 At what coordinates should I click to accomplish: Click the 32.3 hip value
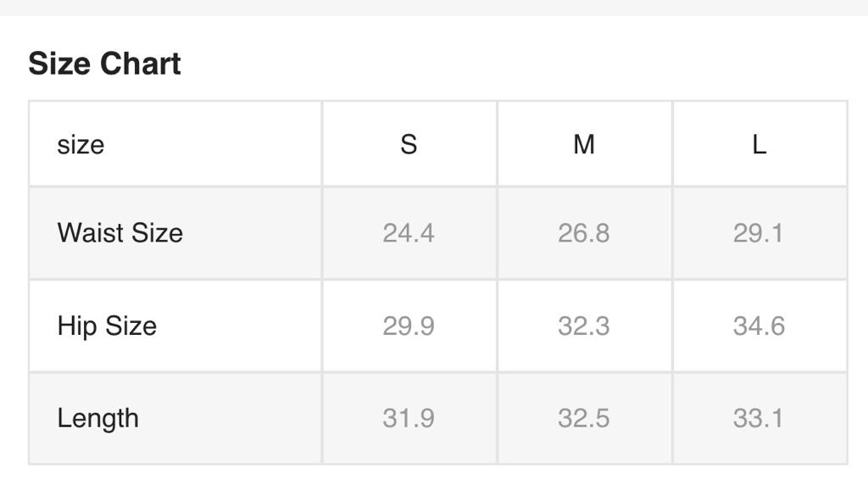pyautogui.click(x=584, y=326)
